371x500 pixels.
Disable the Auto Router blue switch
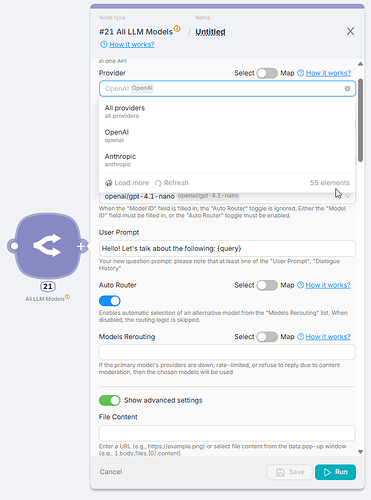click(x=110, y=301)
